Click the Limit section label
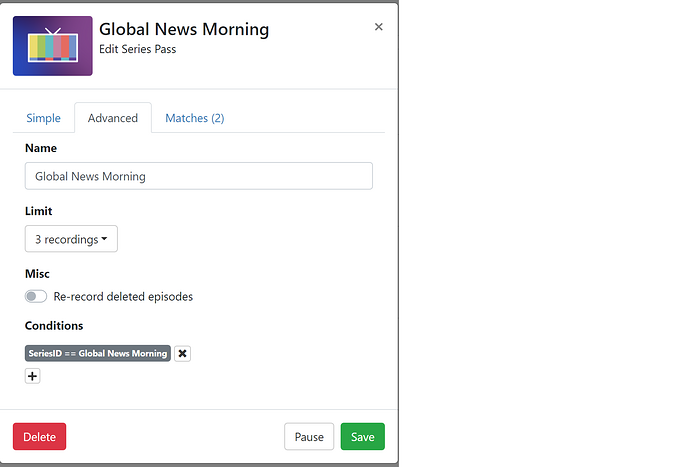The image size is (690, 467). tap(39, 211)
